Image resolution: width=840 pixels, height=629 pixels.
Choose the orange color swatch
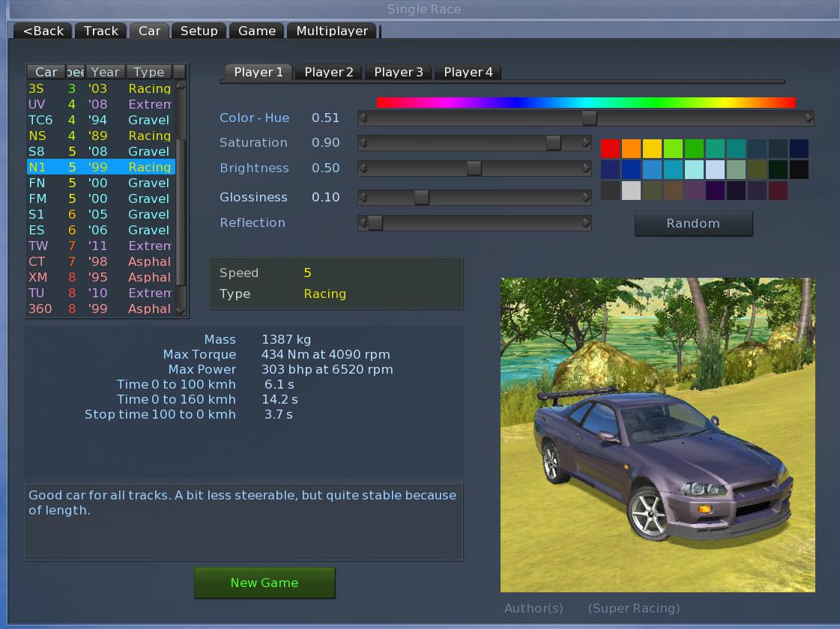[632, 148]
